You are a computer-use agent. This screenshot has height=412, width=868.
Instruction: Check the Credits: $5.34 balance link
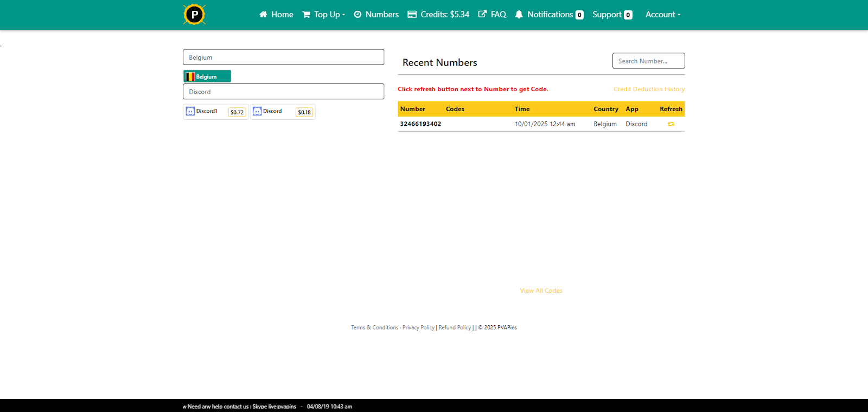(438, 15)
